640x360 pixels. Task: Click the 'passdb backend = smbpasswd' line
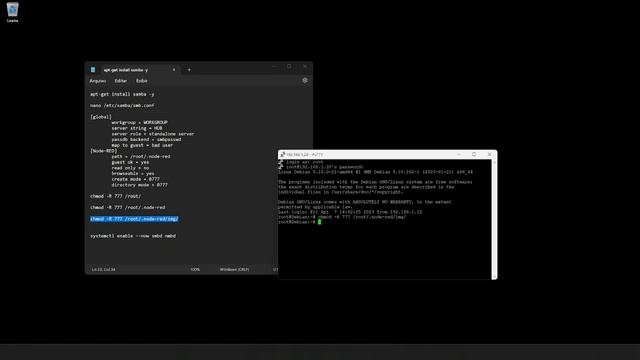coord(146,140)
